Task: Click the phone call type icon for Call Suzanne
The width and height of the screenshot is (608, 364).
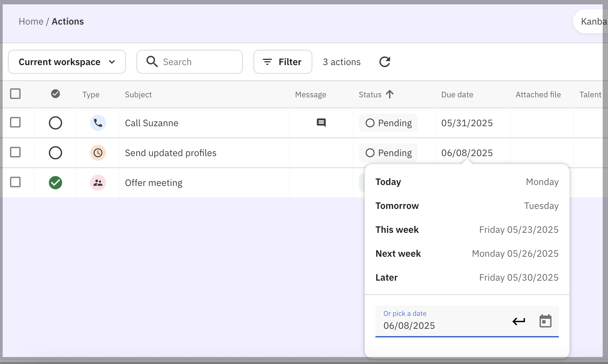Action: (98, 123)
